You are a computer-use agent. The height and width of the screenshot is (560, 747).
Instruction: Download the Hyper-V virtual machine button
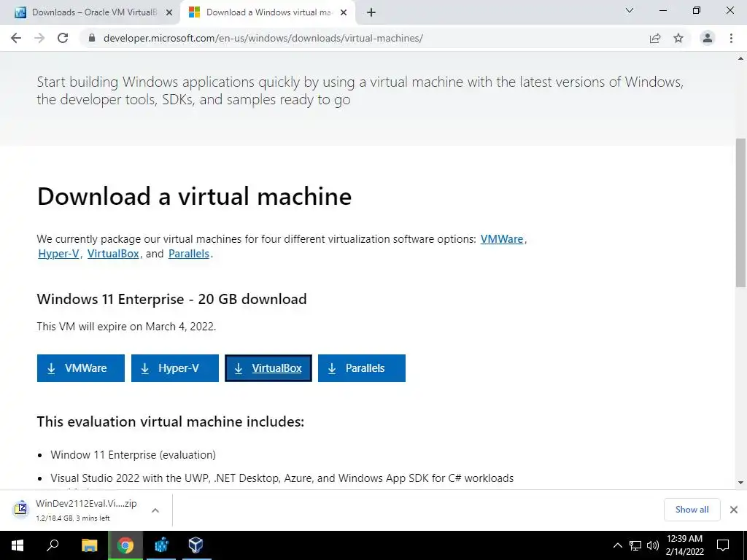pos(175,368)
